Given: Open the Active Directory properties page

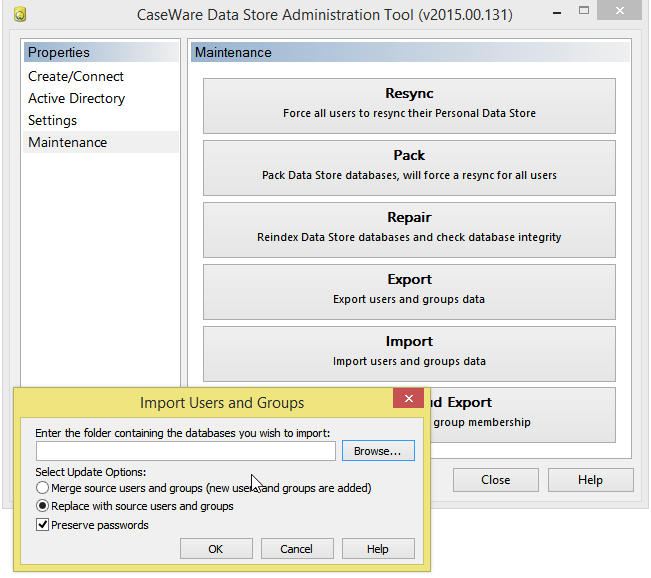Looking at the screenshot, I should [x=101, y=98].
